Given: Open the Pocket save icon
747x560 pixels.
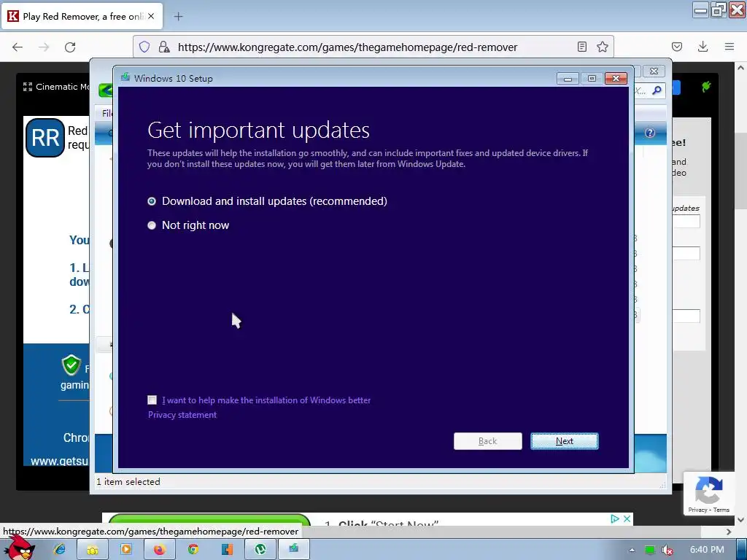Looking at the screenshot, I should point(676,47).
